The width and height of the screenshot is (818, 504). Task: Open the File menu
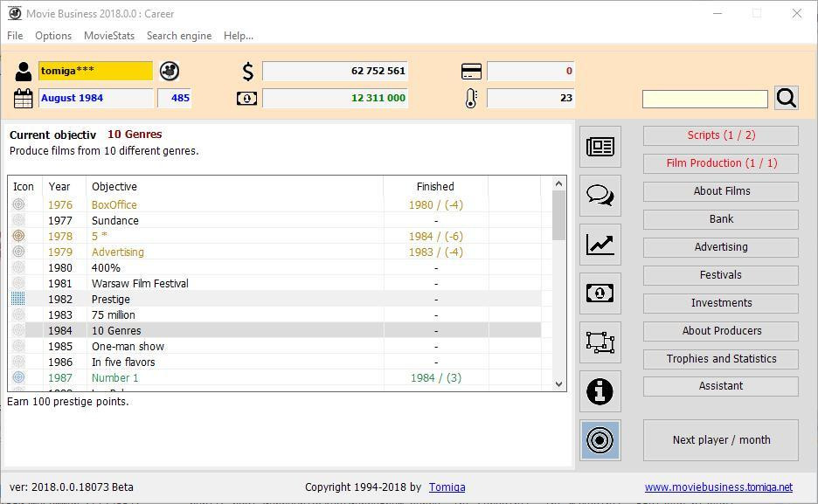pos(15,36)
